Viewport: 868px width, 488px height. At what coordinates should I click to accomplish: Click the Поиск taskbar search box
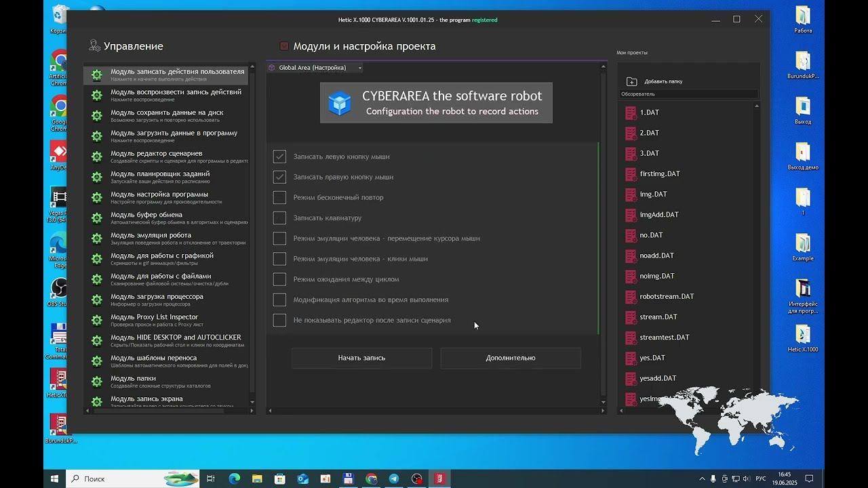pyautogui.click(x=134, y=479)
